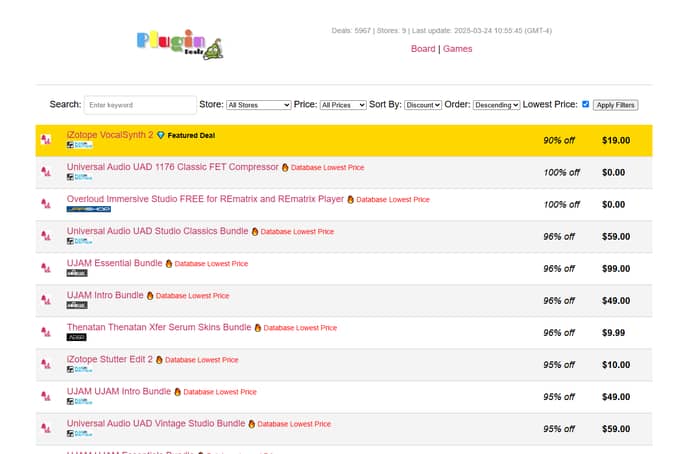Click the store logo under Thenatan Xfer Serum Skins

[77, 337]
